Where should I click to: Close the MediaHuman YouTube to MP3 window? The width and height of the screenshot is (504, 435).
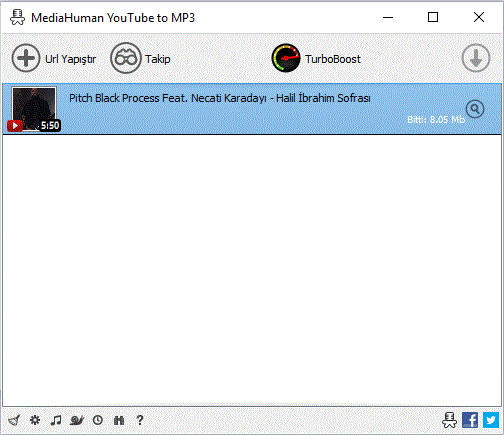(479, 17)
